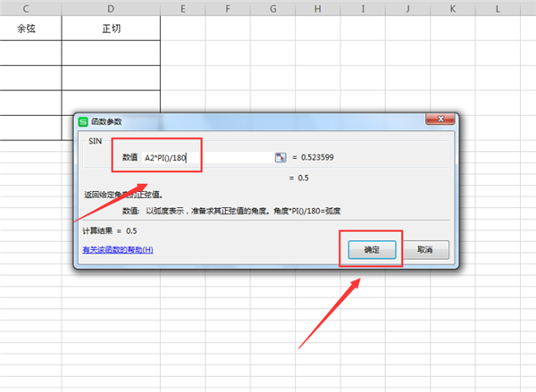Select column E header
Viewport: 536px width, 392px height.
182,7
